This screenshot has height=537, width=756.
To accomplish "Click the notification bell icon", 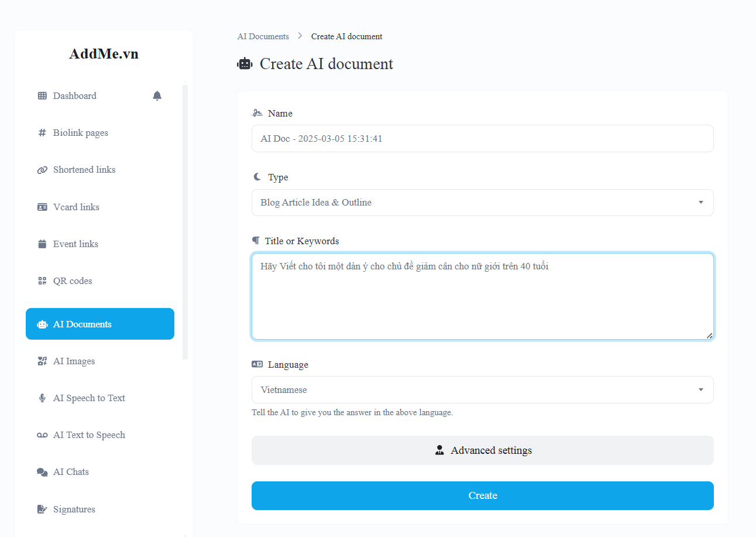I will [x=157, y=95].
